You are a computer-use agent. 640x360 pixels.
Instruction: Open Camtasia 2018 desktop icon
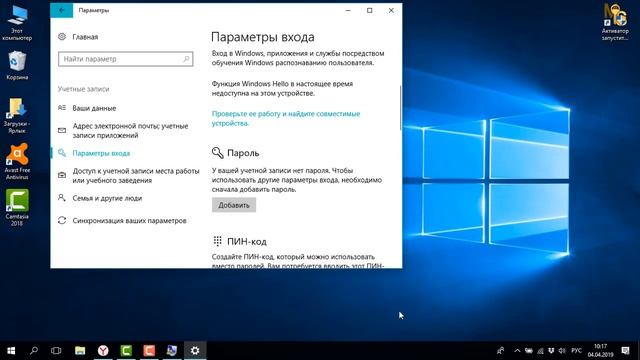17,208
